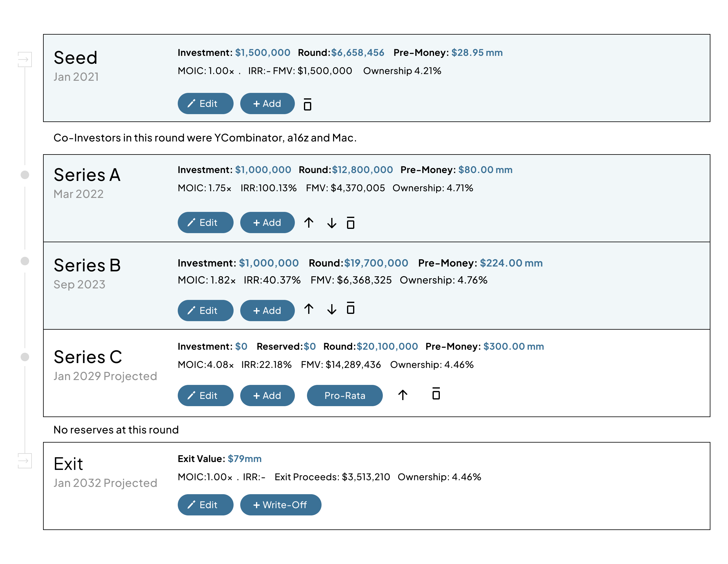
Task: Apply Pro-Rata on Series C
Action: pos(345,396)
